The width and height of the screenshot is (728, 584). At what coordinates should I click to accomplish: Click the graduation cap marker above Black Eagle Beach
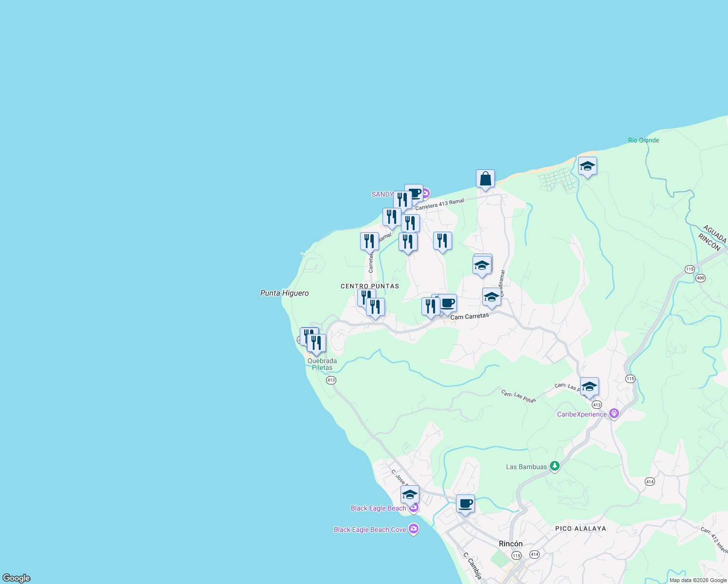pos(409,494)
